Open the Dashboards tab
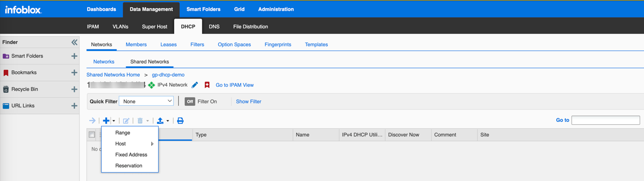Image resolution: width=644 pixels, height=181 pixels. [101, 9]
